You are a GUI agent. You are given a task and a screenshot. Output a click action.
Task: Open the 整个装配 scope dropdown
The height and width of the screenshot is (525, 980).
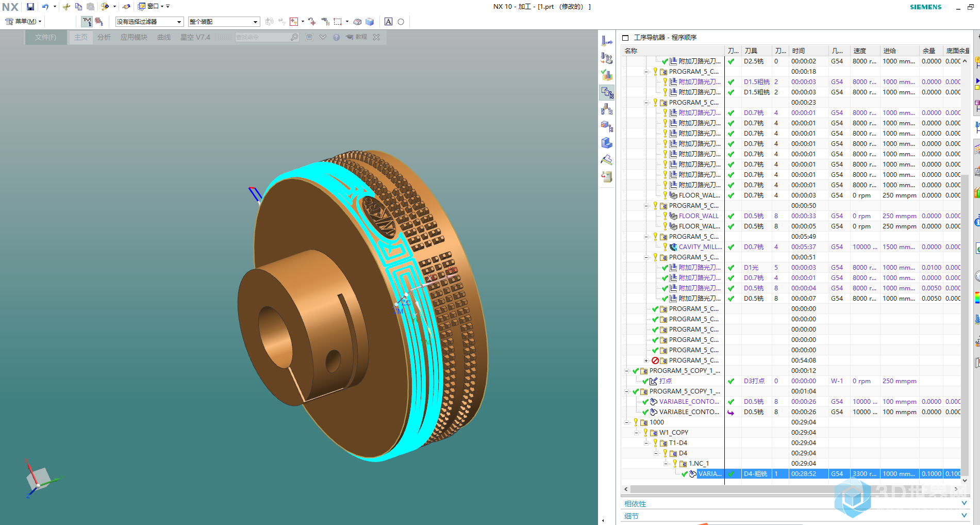224,22
